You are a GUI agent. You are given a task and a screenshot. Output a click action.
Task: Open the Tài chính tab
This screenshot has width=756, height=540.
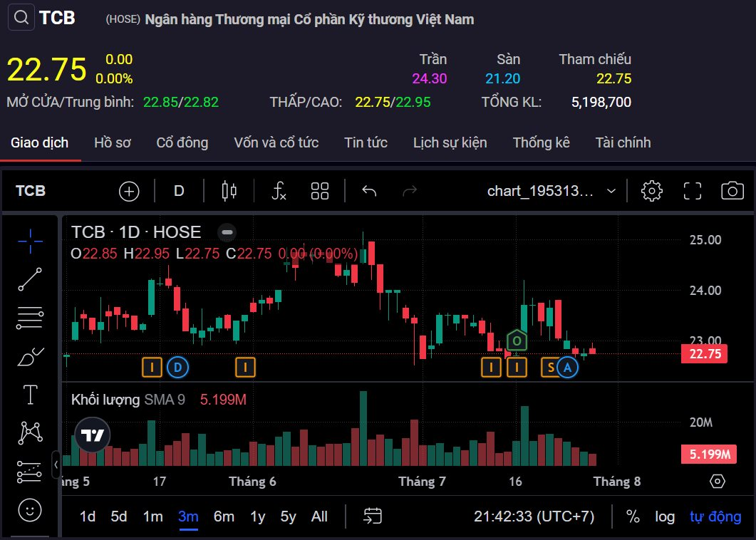click(623, 142)
